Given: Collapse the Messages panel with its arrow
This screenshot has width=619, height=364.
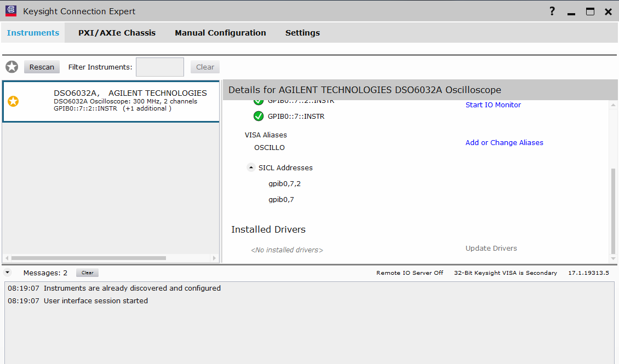Looking at the screenshot, I should (8, 273).
